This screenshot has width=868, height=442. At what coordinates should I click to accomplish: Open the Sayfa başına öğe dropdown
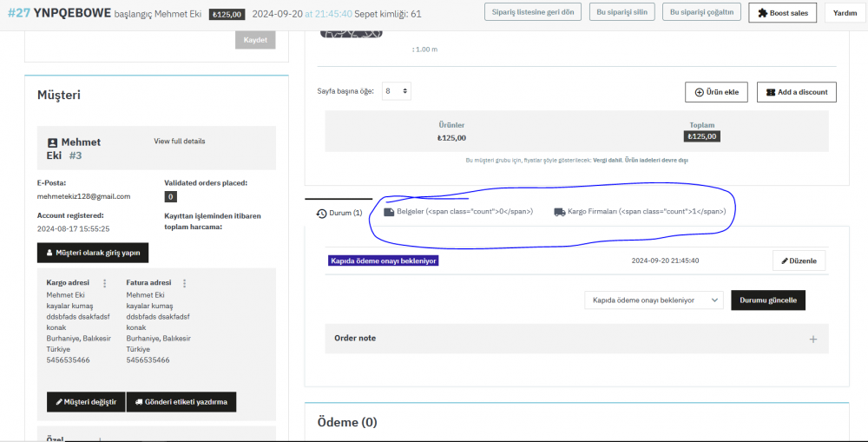point(397,91)
